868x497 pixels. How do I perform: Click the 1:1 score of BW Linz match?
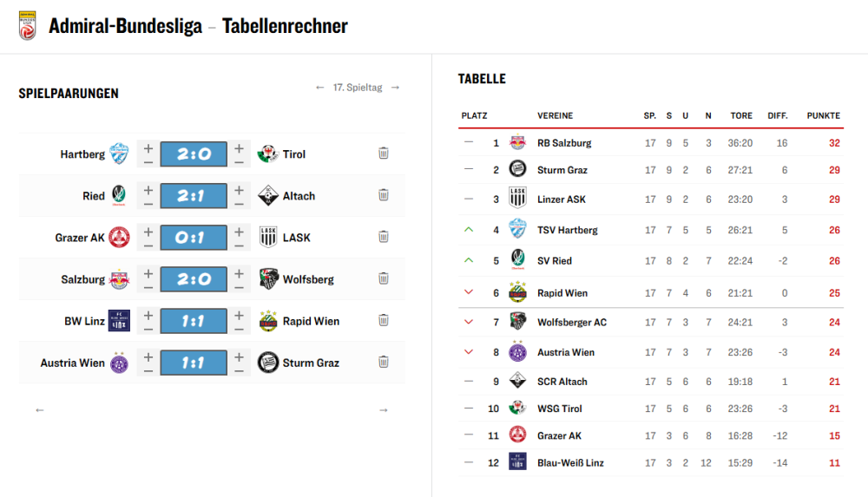click(x=193, y=321)
